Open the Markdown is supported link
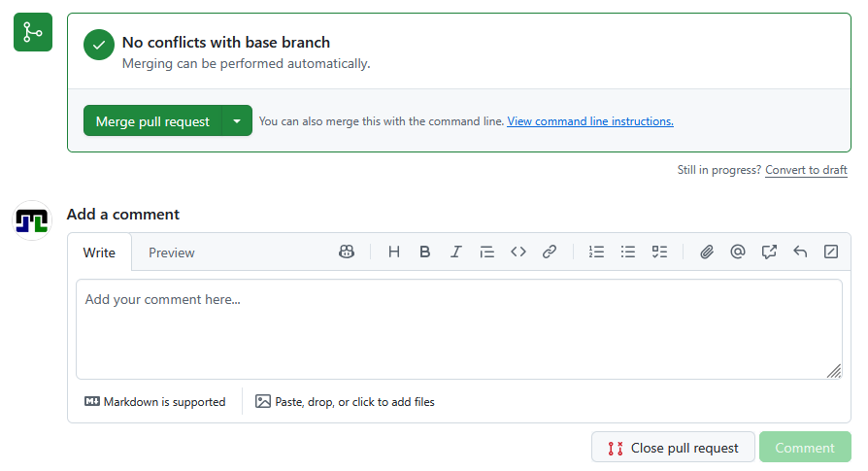This screenshot has height=471, width=868. pos(155,402)
